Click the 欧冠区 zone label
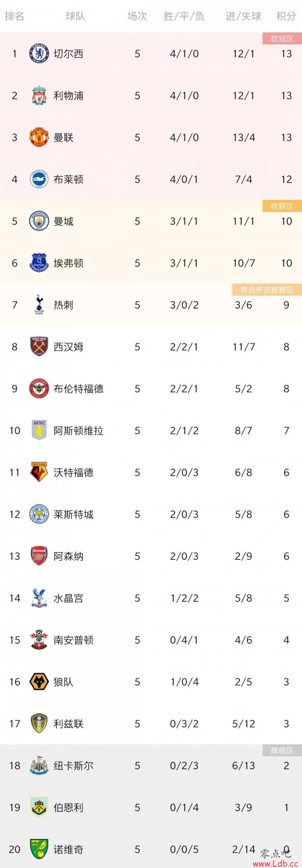Image resolution: width=302 pixels, height=868 pixels. point(282,39)
